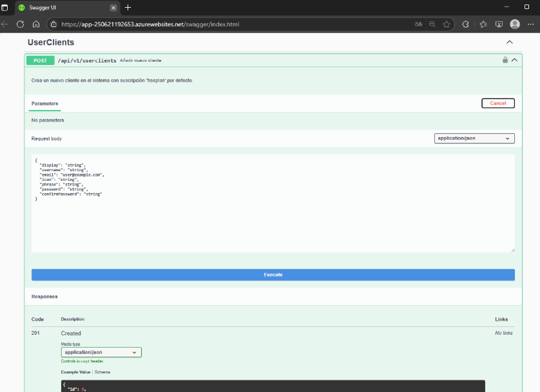
Task: Switch to Schema view
Action: (x=102, y=372)
